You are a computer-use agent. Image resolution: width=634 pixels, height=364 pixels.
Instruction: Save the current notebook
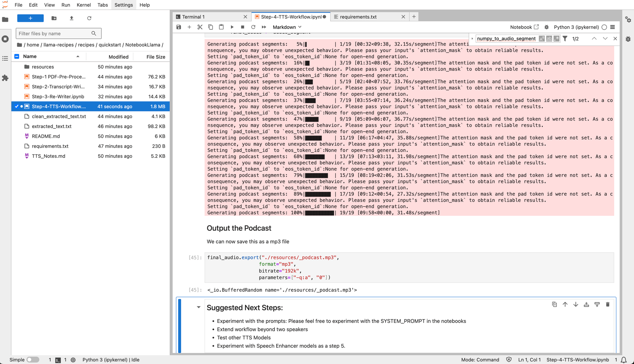tap(179, 27)
